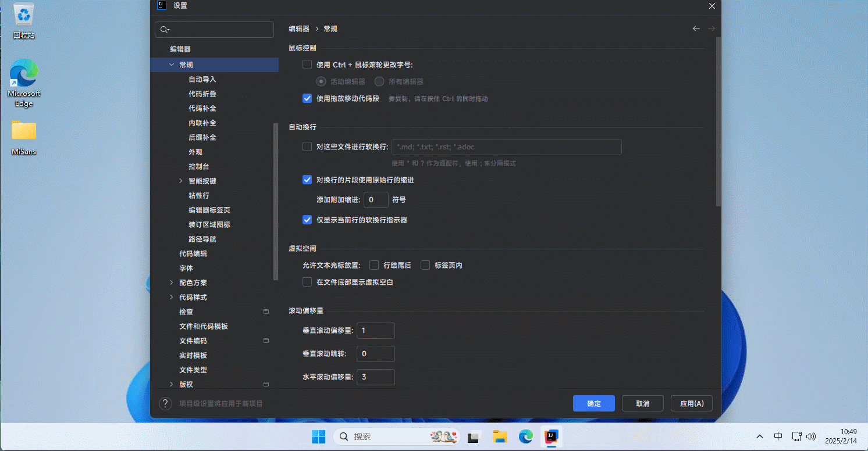
Task: Expand the 配色方案 tree node
Action: (x=172, y=282)
